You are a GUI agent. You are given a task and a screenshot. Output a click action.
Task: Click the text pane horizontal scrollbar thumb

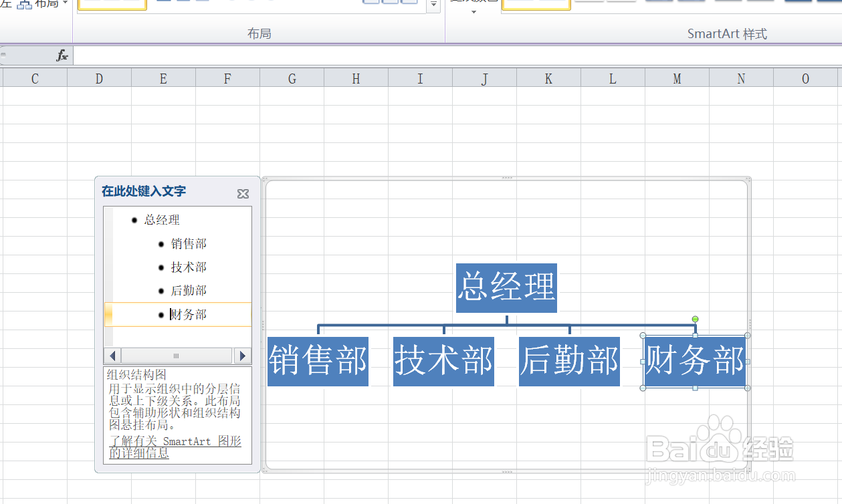177,356
